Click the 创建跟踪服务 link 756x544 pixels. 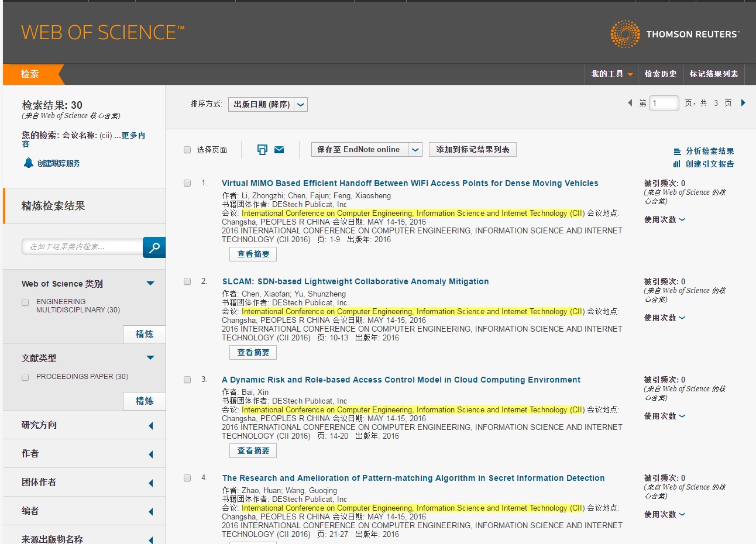pyautogui.click(x=59, y=163)
